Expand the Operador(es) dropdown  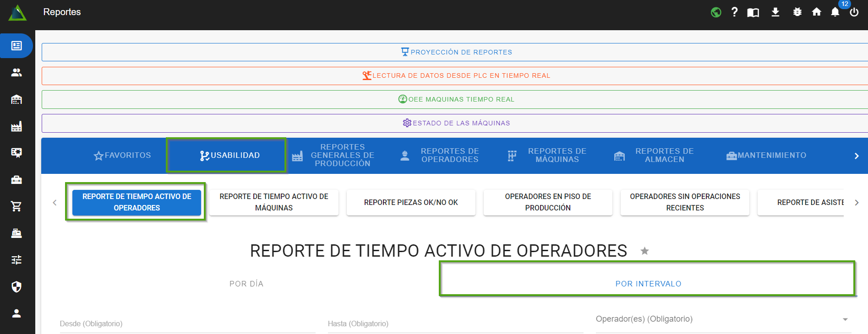point(845,319)
